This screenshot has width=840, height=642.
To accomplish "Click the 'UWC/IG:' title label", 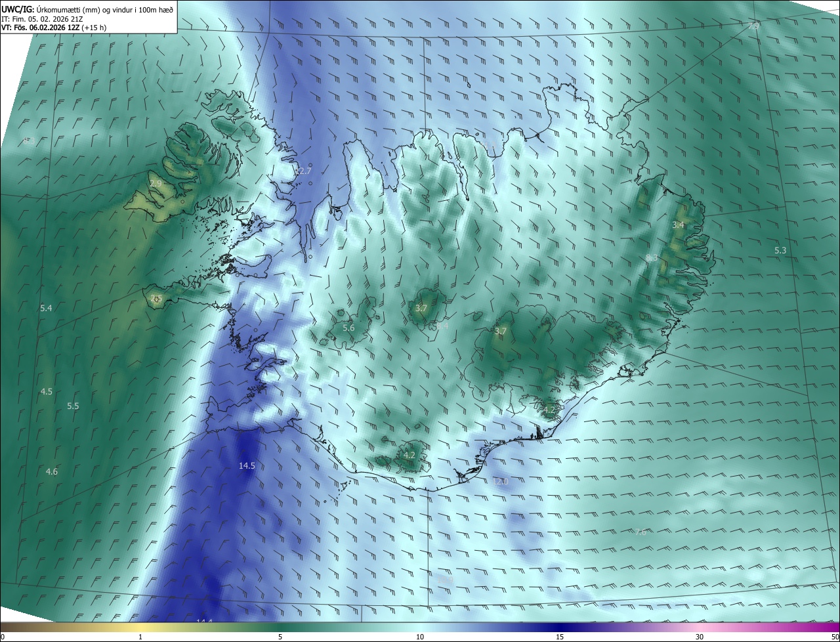I will click(18, 9).
